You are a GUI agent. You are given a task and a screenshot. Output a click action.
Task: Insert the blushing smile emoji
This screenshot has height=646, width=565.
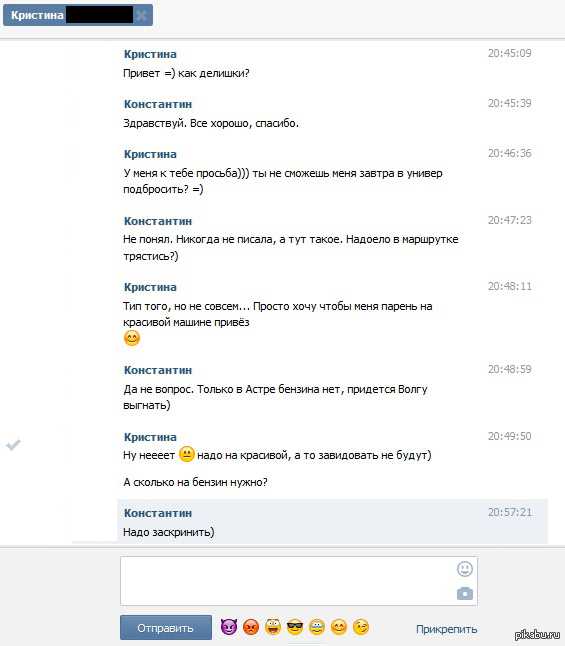click(x=339, y=627)
